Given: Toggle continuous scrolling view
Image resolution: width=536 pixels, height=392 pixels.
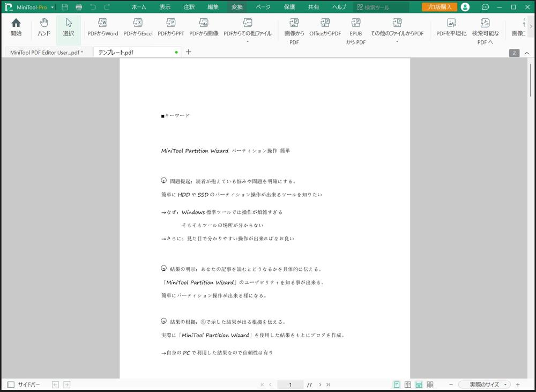Looking at the screenshot, I should pyautogui.click(x=419, y=385).
